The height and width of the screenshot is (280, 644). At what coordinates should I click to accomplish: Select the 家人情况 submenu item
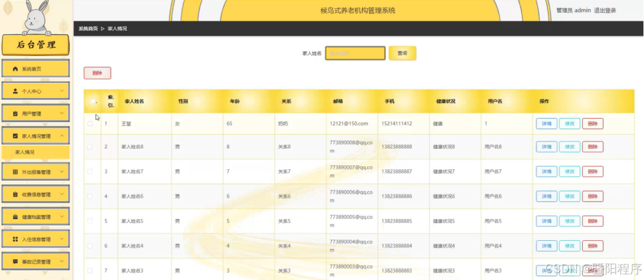click(x=36, y=152)
